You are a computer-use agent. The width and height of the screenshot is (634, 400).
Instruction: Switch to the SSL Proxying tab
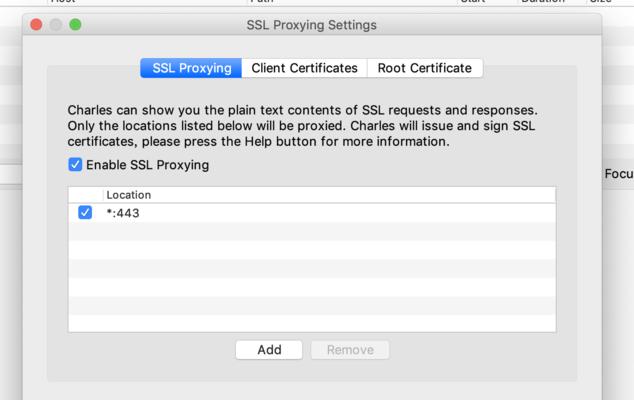pos(191,68)
